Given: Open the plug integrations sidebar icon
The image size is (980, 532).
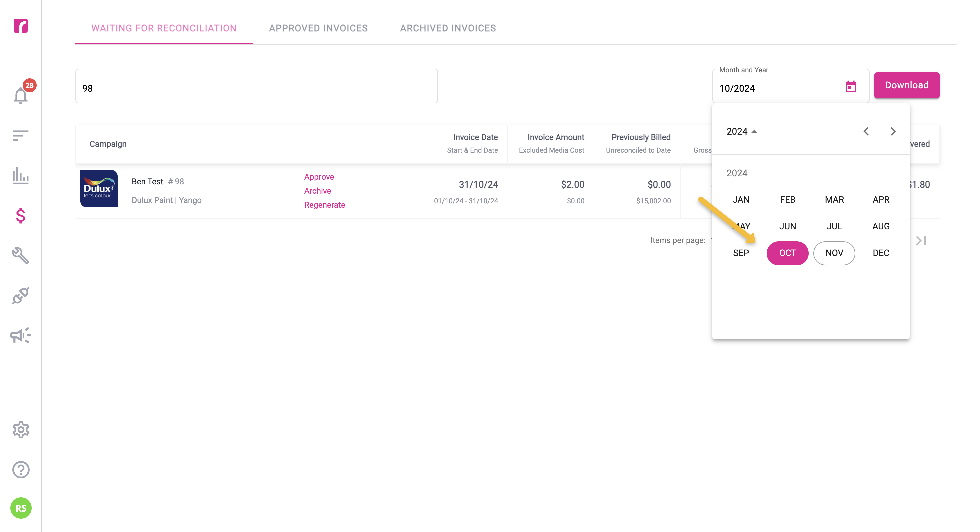Looking at the screenshot, I should [x=21, y=295].
